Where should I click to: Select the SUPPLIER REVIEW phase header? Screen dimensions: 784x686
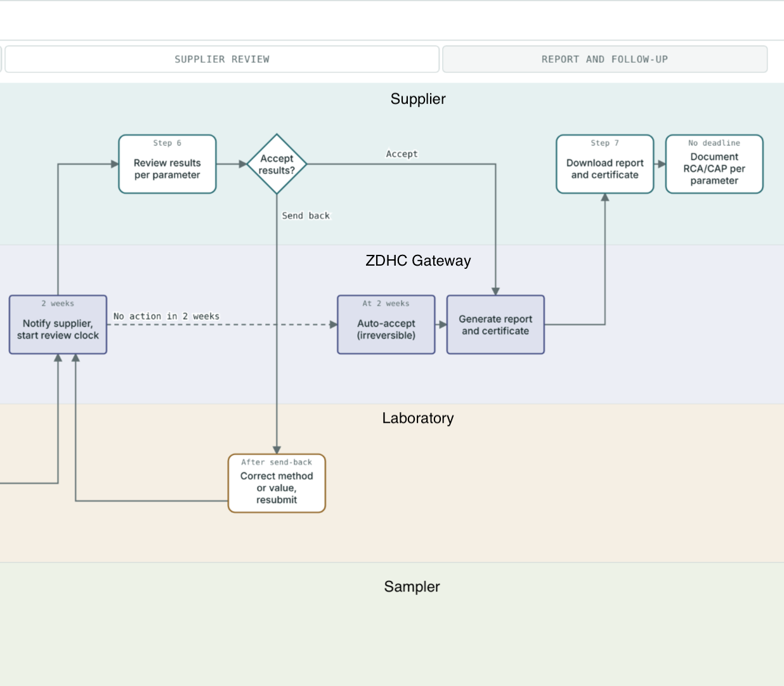(x=222, y=59)
